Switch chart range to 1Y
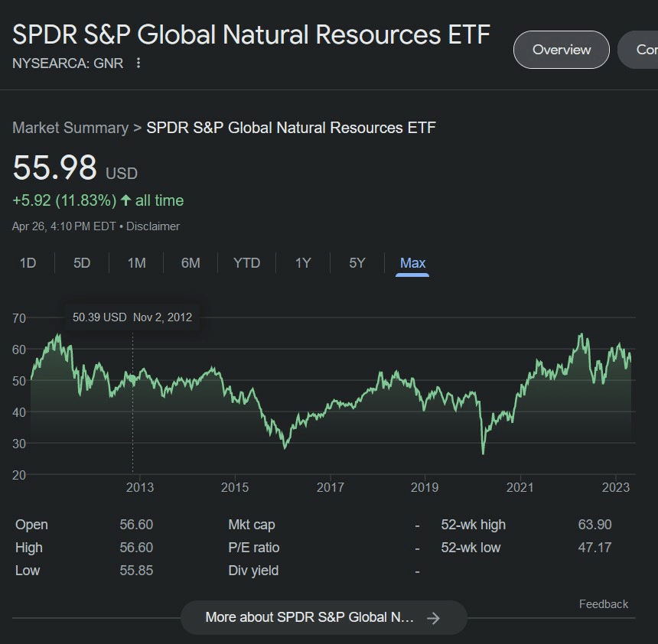This screenshot has width=658, height=644. 303,263
